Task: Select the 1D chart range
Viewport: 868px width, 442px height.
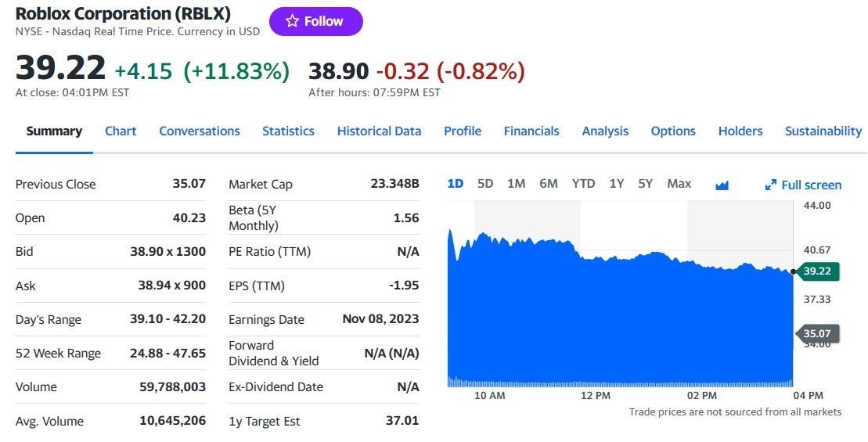Action: pos(455,184)
